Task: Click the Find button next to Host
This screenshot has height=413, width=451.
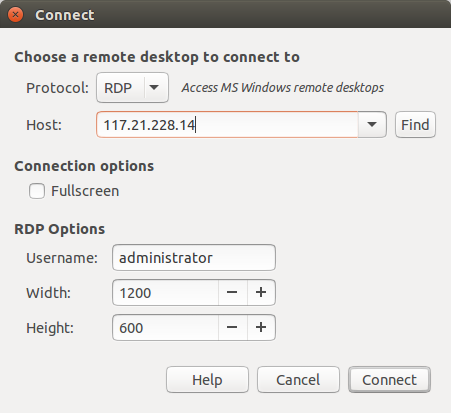Action: point(415,125)
